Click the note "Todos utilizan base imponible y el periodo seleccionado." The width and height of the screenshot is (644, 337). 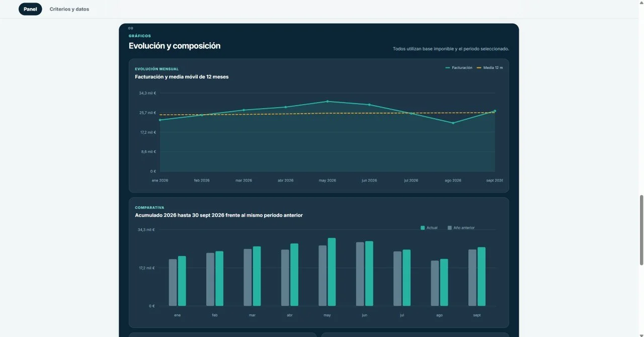point(451,49)
